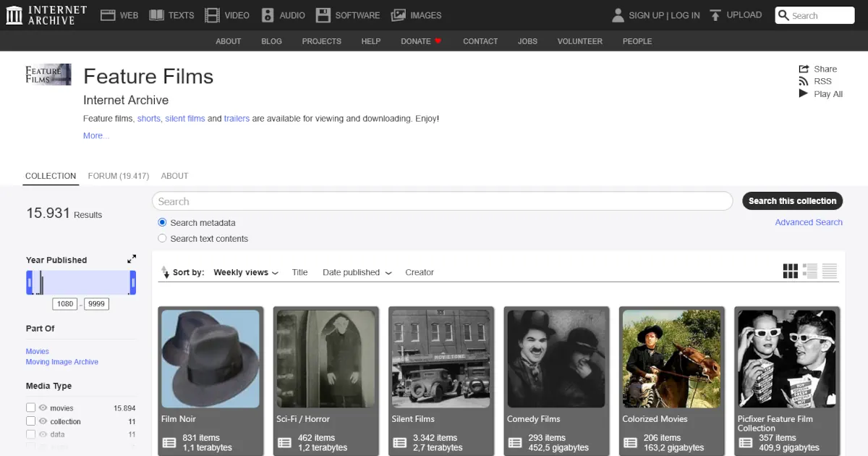Open the Weekly views sort dropdown
The image size is (868, 456).
pos(246,273)
